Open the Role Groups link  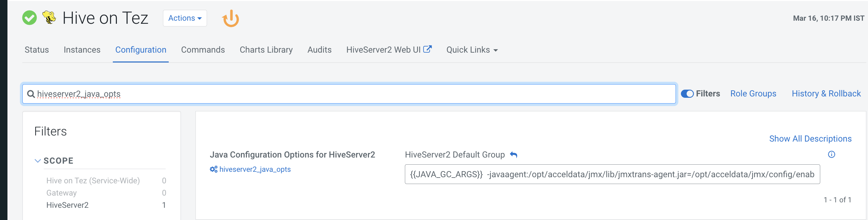click(x=753, y=94)
